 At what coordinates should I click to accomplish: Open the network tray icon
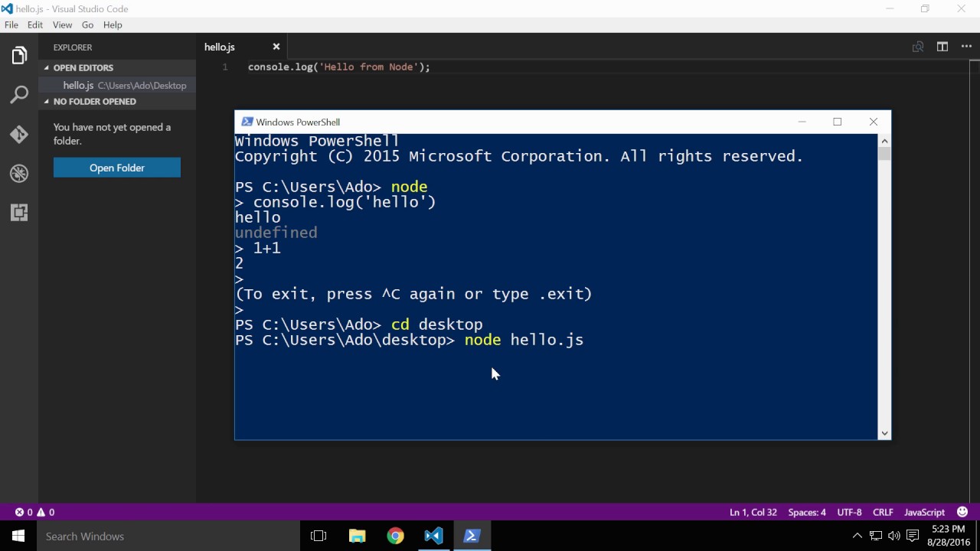876,536
